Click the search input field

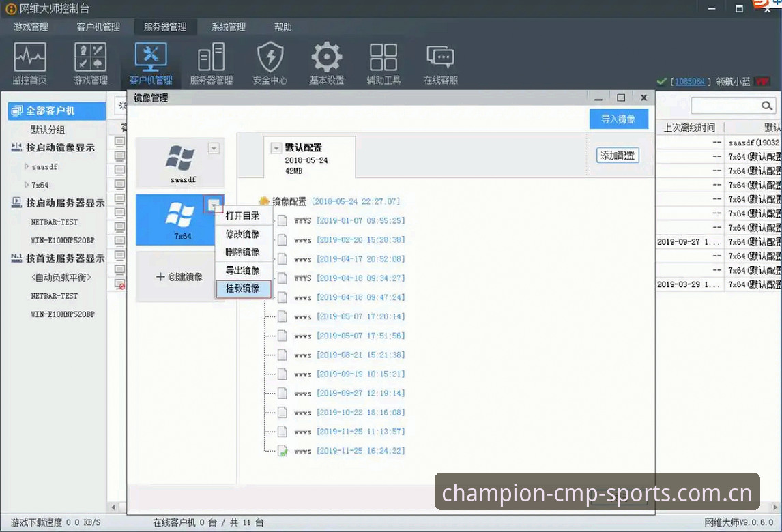(x=726, y=106)
